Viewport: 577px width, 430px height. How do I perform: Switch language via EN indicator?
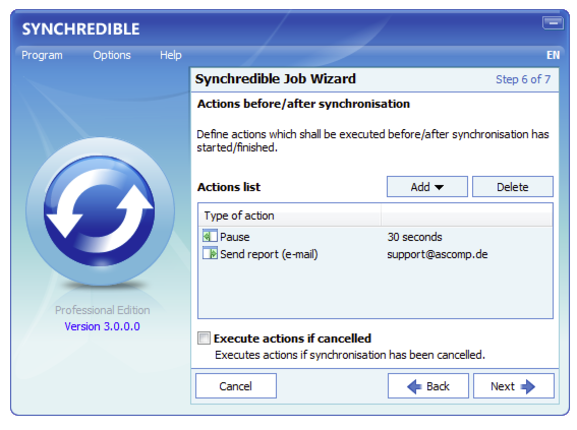click(553, 55)
